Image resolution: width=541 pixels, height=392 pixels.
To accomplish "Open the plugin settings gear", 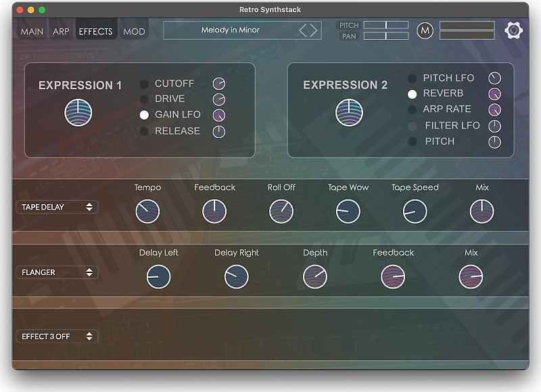I will pyautogui.click(x=513, y=30).
